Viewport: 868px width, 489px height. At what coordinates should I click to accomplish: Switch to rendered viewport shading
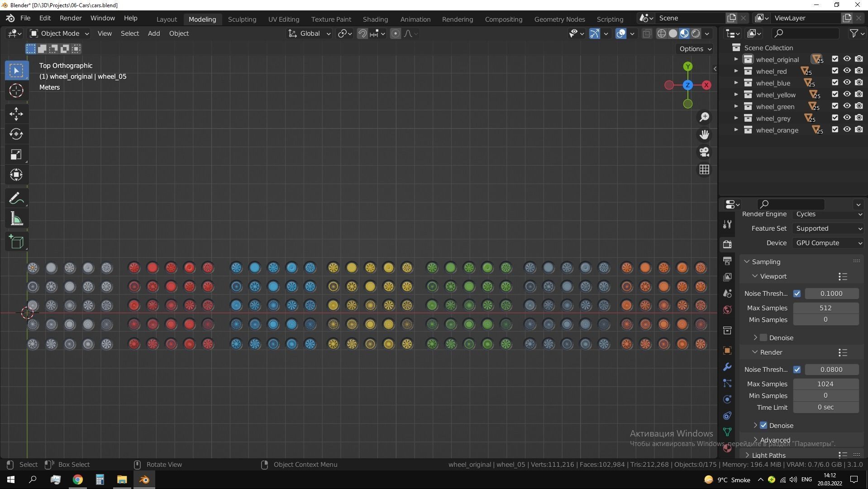696,33
